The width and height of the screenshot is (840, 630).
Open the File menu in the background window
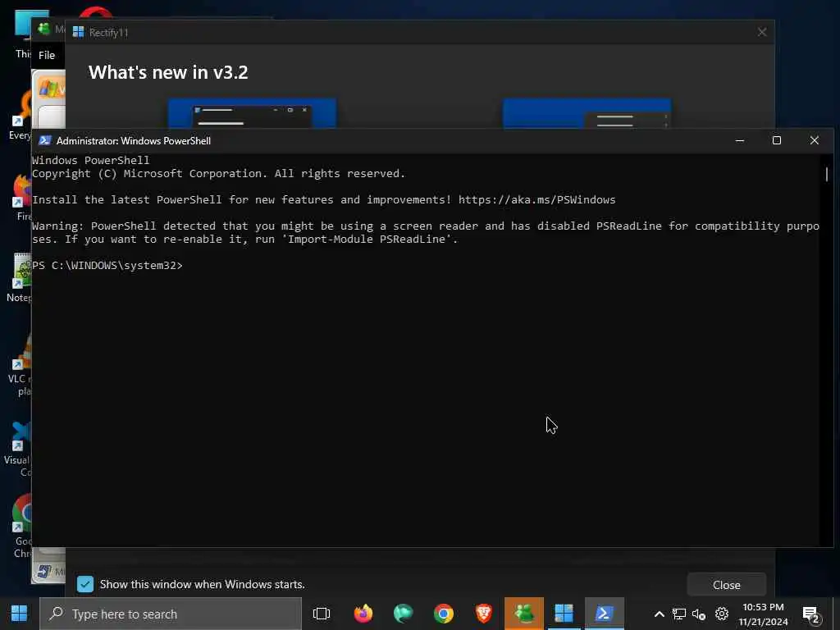[47, 55]
